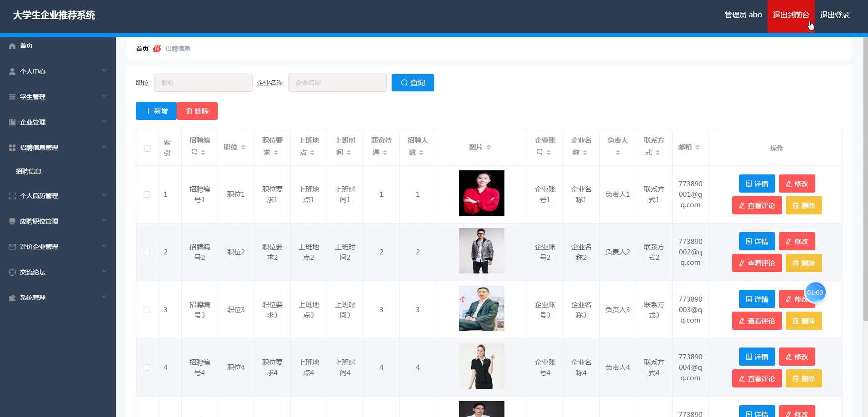Click the 交流论坛 sidebar icon

[x=12, y=272]
